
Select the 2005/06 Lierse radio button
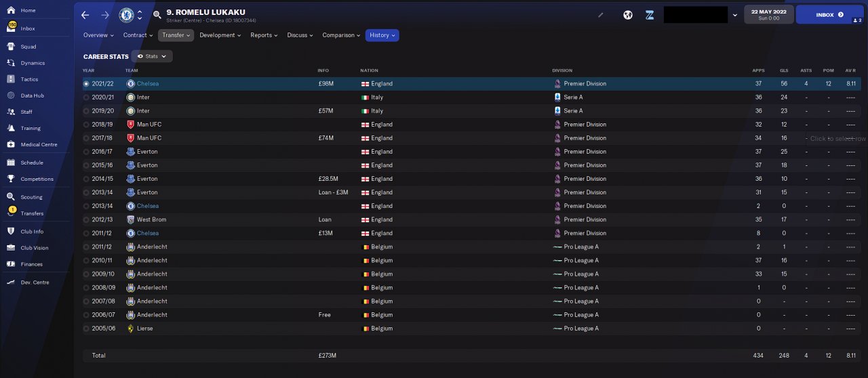pos(86,328)
